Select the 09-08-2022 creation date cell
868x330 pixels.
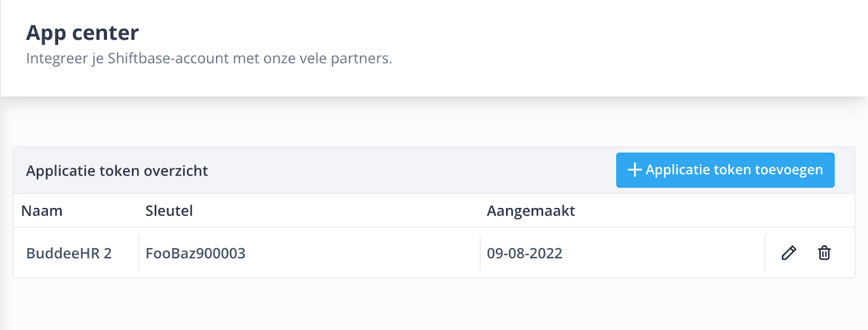coord(525,253)
